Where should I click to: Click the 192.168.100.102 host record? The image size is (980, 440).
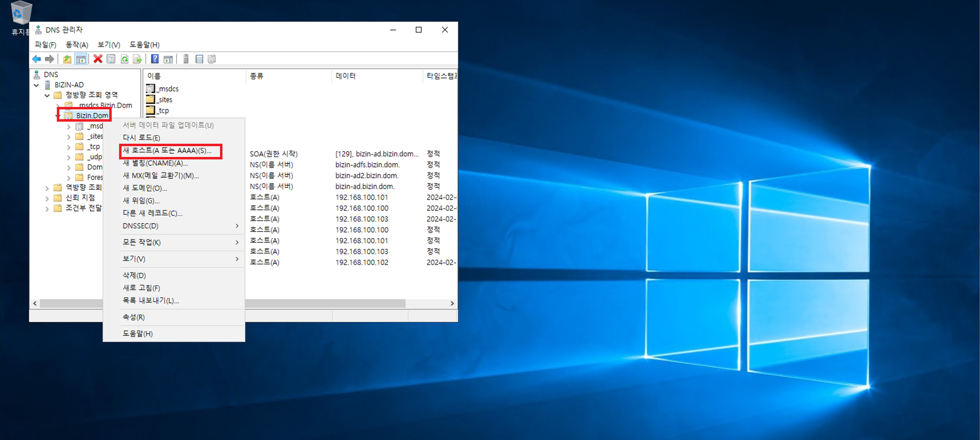(362, 262)
